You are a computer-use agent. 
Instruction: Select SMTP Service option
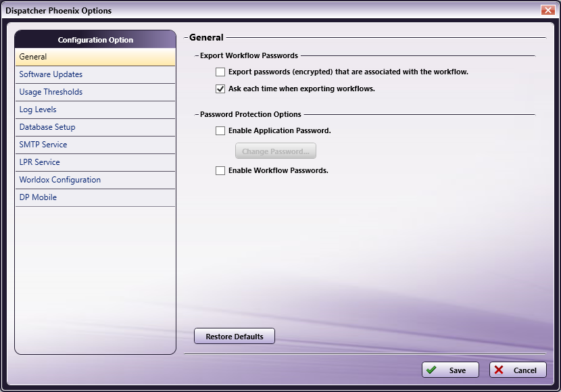(x=95, y=145)
